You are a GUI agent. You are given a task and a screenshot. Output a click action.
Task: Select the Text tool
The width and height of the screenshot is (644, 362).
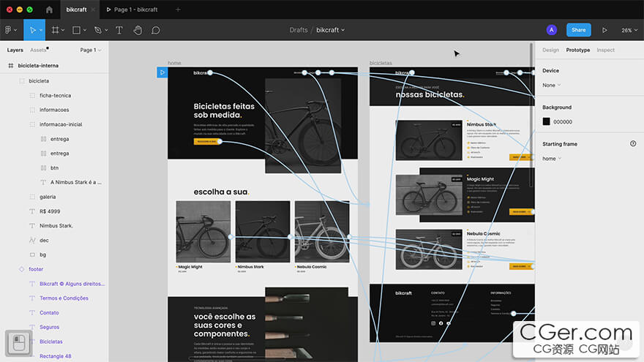[x=119, y=30]
